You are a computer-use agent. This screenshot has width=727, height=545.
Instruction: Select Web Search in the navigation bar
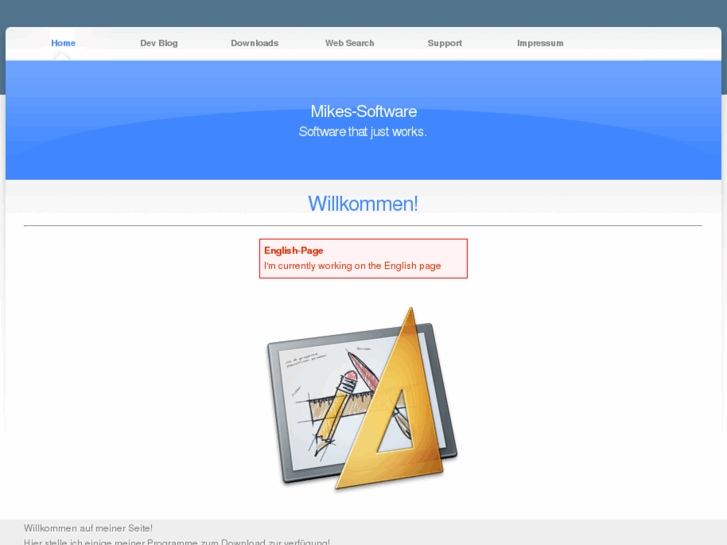[x=350, y=43]
